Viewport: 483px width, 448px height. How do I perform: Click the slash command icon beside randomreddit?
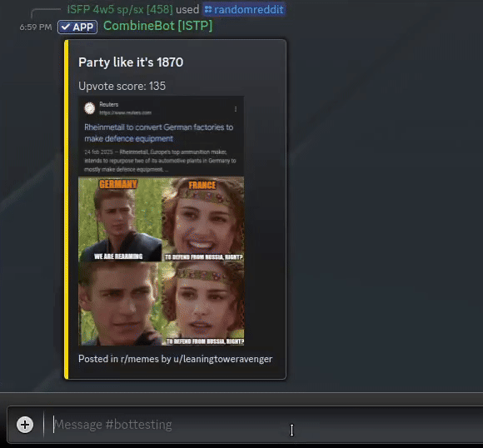click(208, 9)
